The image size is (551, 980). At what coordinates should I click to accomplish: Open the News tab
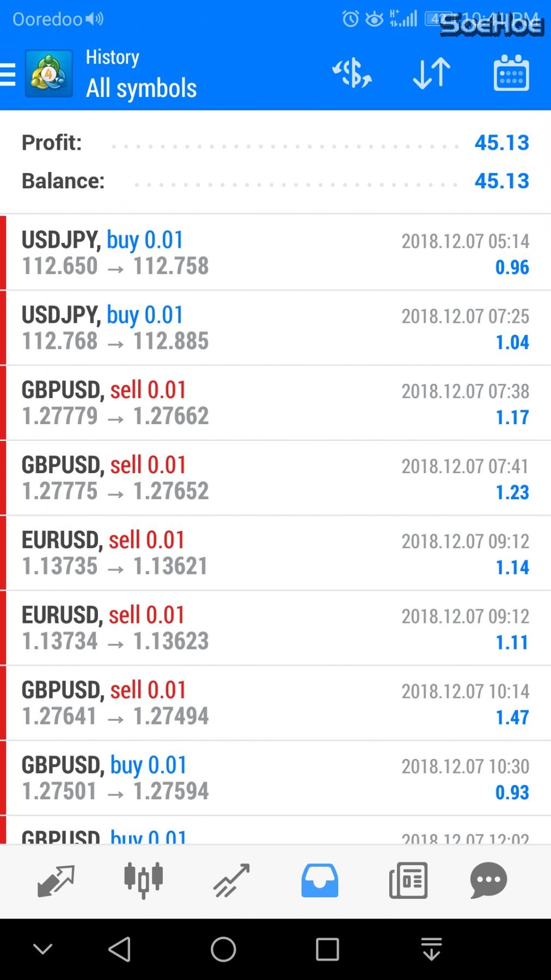click(x=408, y=880)
